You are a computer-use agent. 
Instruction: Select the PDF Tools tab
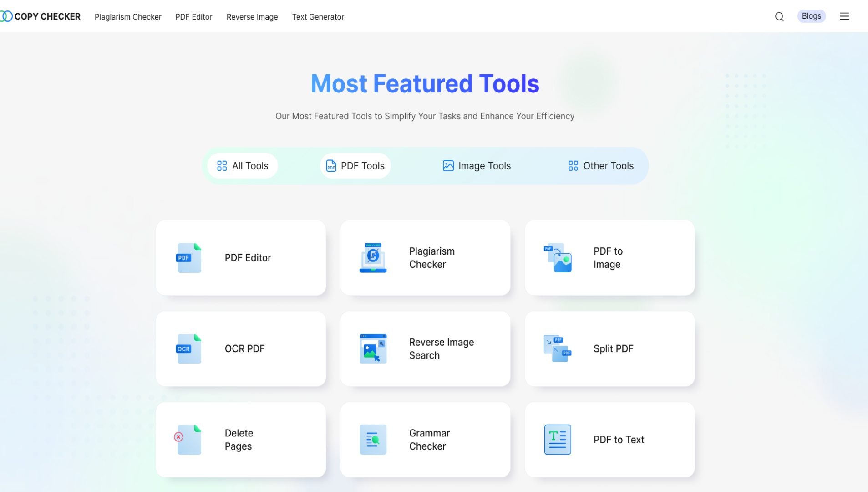355,166
